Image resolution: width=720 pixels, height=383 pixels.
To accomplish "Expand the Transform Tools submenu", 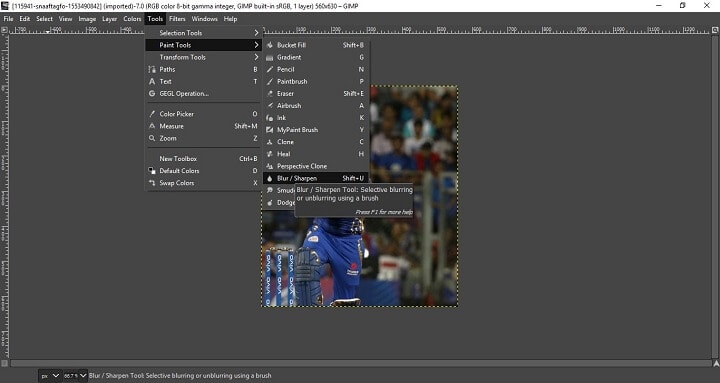I will point(203,57).
